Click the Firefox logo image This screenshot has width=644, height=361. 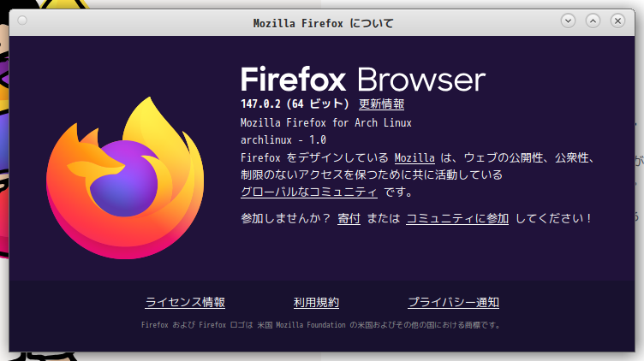(x=125, y=178)
